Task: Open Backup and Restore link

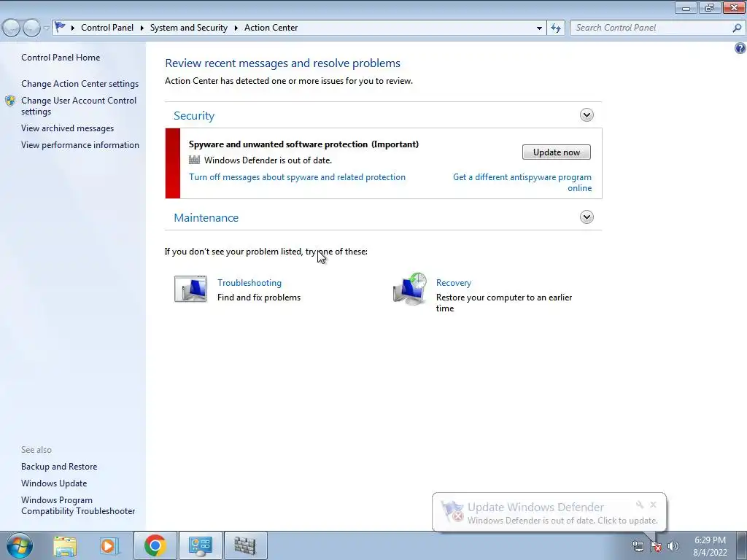Action: (59, 467)
